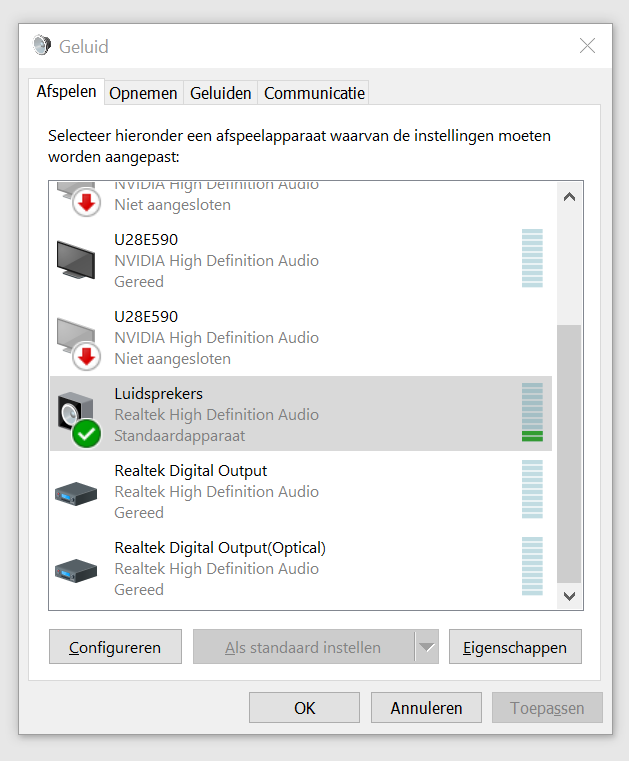Open the Als standaard instellen dropdown arrow
Screen dimensions: 629x761
pyautogui.click(x=427, y=646)
